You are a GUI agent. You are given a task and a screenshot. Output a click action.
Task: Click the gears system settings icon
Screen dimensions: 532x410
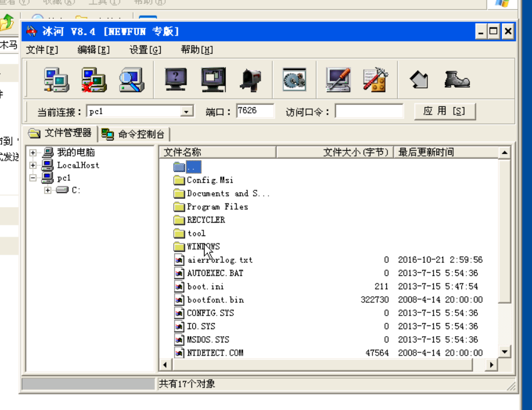click(x=295, y=79)
